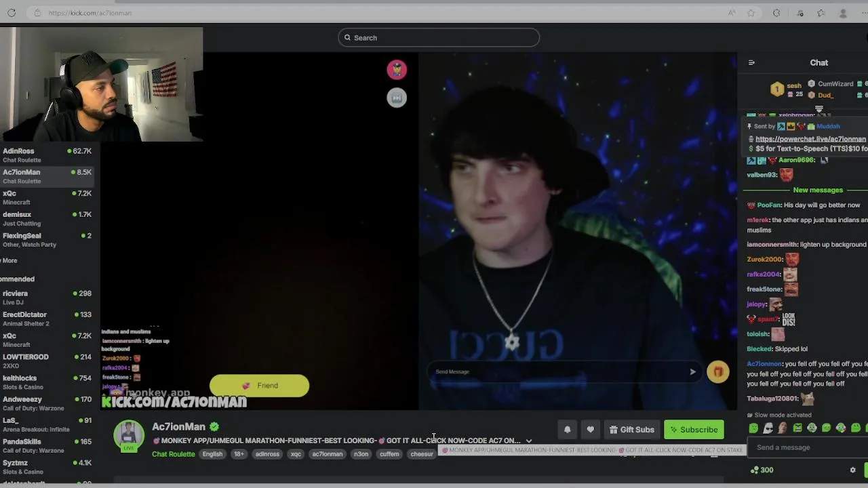Select the 18+ tag
The image size is (868, 488).
tap(239, 454)
